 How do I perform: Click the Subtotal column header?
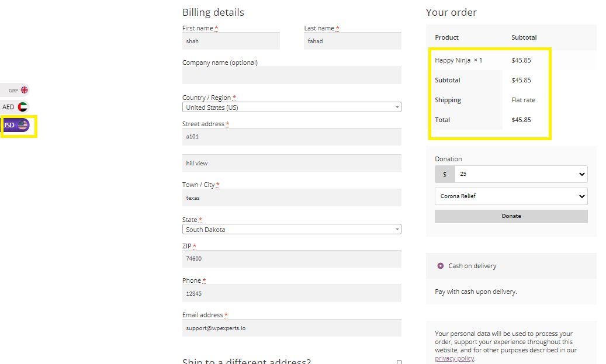524,37
